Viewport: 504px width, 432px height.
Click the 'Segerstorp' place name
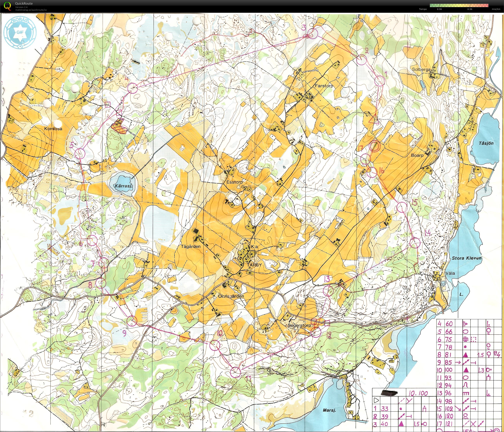click(299, 325)
